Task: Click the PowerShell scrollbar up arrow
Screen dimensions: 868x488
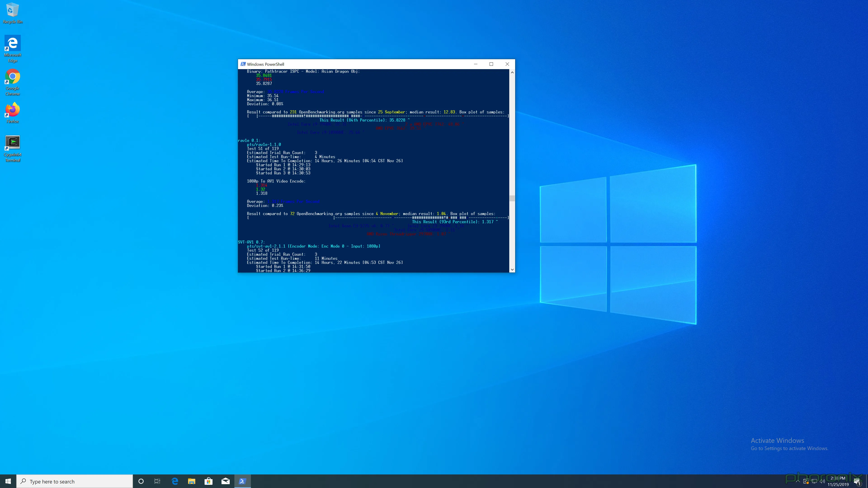Action: click(x=512, y=72)
